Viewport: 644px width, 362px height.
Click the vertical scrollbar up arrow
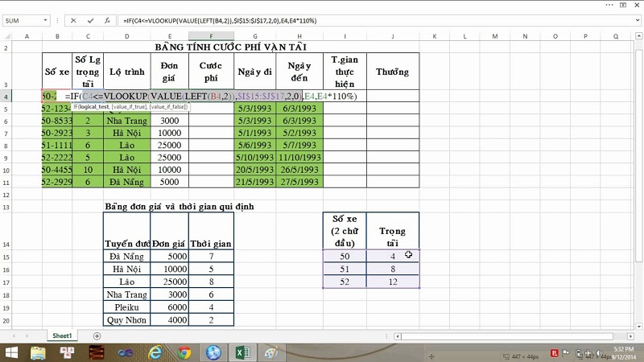(x=638, y=36)
